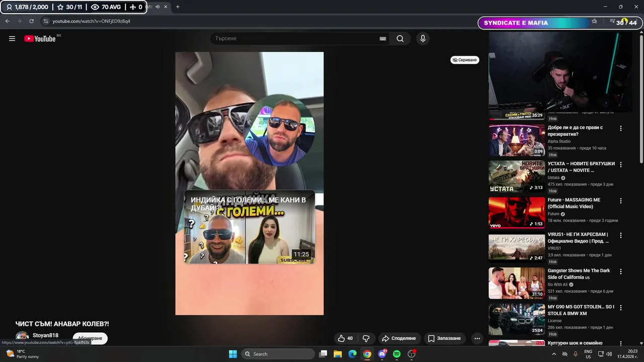Click the ЧИСТ СЪМ! АНАВАР КОЛЕВ?! video title
The height and width of the screenshot is (362, 644).
[62, 324]
